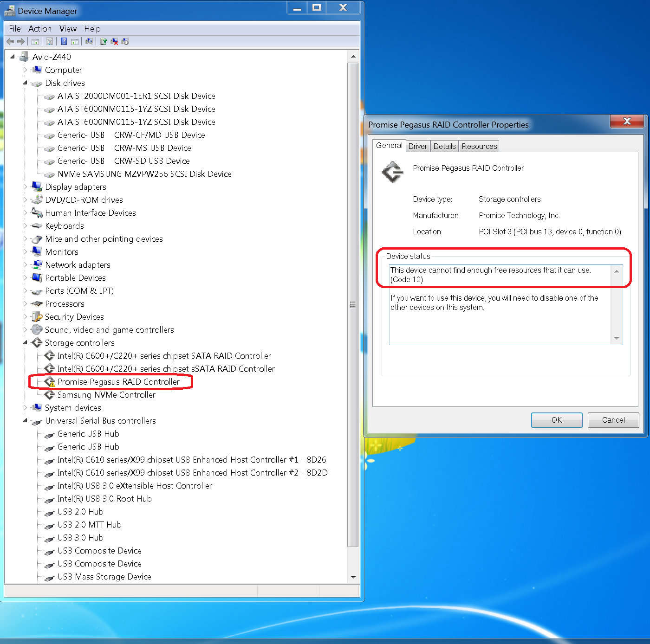This screenshot has height=644, width=650.
Task: Collapse the Storage controllers category
Action: [x=25, y=343]
